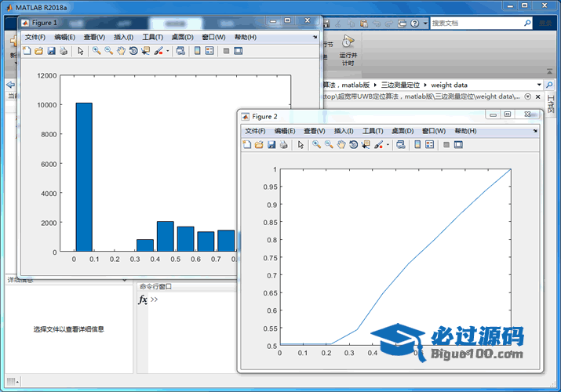Viewport: 561px width, 392px height.
Task: Select Edit Plot arrow in Figure 1 toolbar
Action: tap(81, 51)
